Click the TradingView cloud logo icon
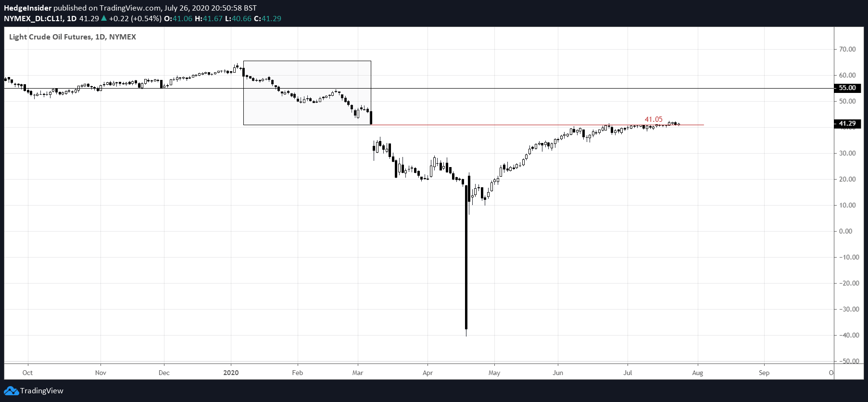This screenshot has width=868, height=402. pos(11,391)
